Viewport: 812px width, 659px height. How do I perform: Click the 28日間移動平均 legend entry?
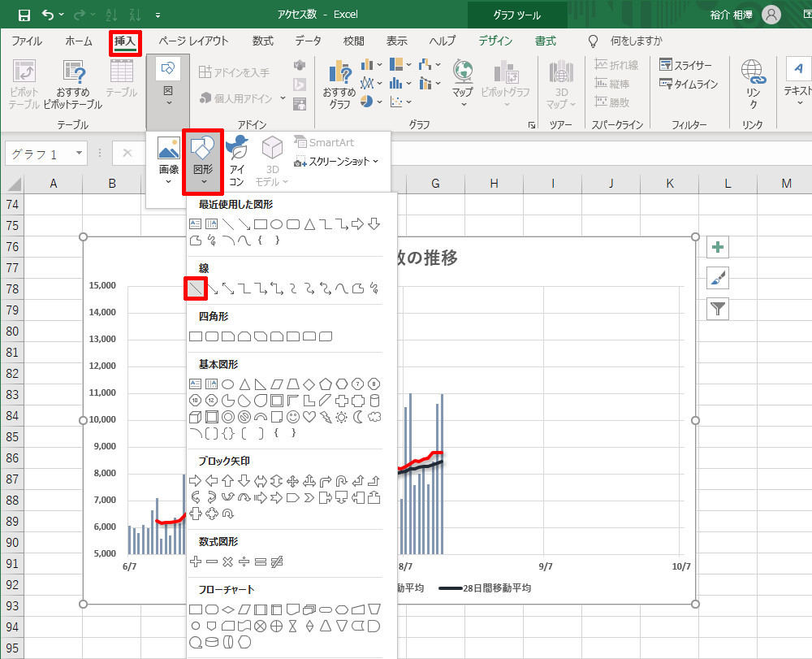pyautogui.click(x=485, y=588)
